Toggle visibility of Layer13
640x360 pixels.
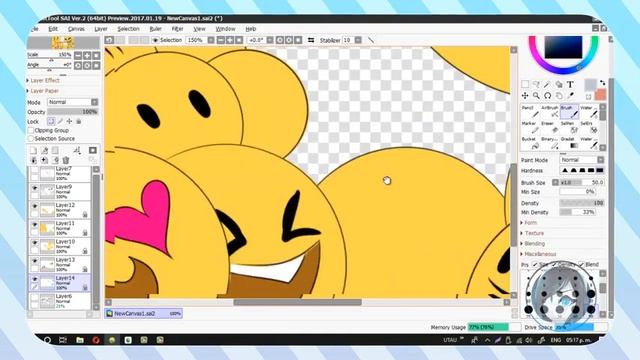coord(35,261)
